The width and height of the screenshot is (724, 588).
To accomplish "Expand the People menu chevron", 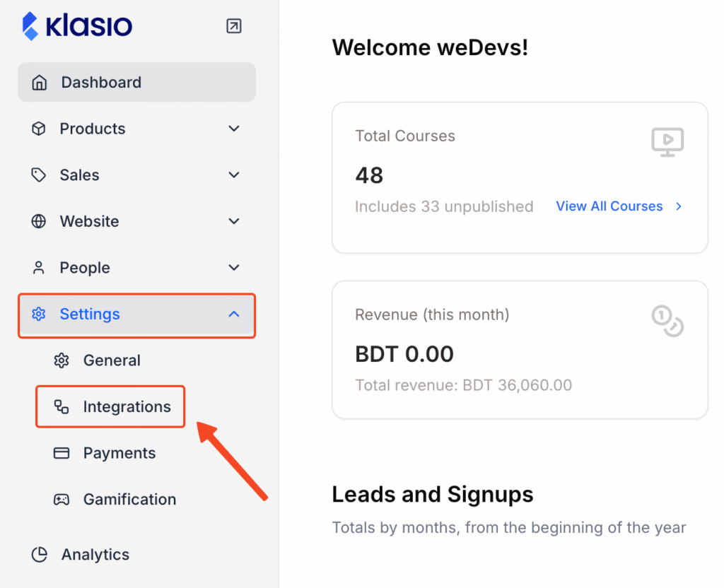I will coord(234,268).
